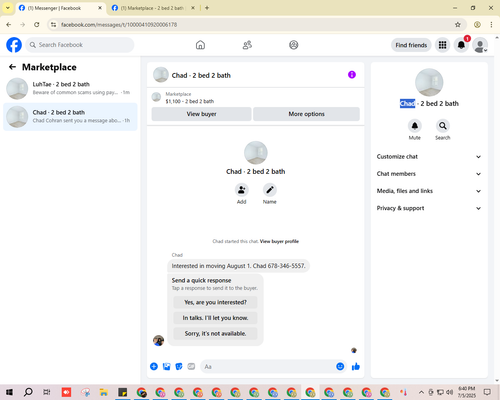Send quick reply "Yes, are you interested?"
This screenshot has height=400, width=500.
click(x=215, y=302)
